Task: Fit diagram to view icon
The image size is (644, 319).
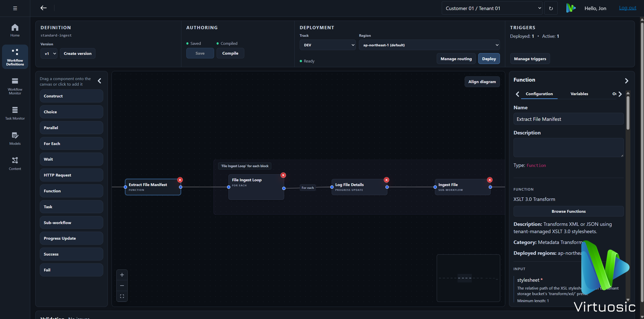Action: (x=122, y=296)
